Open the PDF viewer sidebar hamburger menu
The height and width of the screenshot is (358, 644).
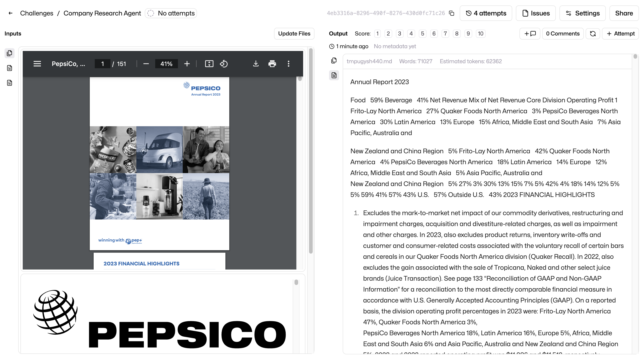(x=37, y=64)
